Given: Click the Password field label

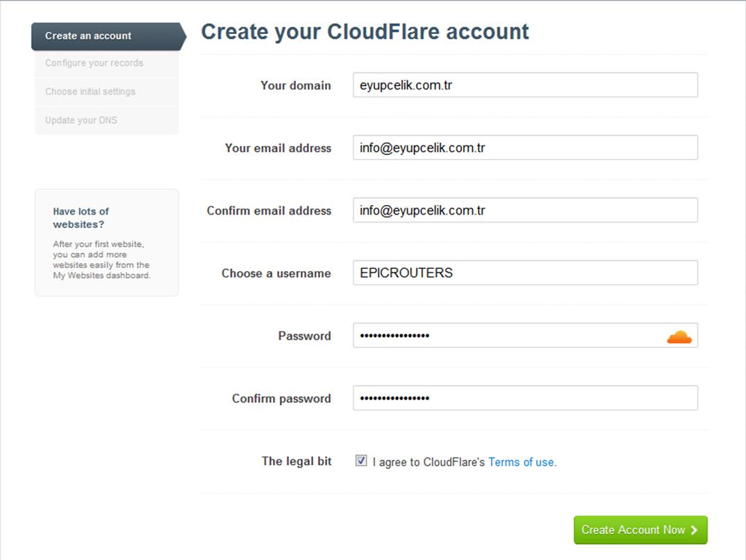Looking at the screenshot, I should (x=304, y=336).
